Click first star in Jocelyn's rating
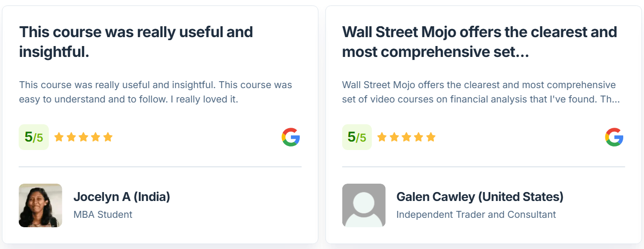Image resolution: width=644 pixels, height=249 pixels. click(59, 137)
